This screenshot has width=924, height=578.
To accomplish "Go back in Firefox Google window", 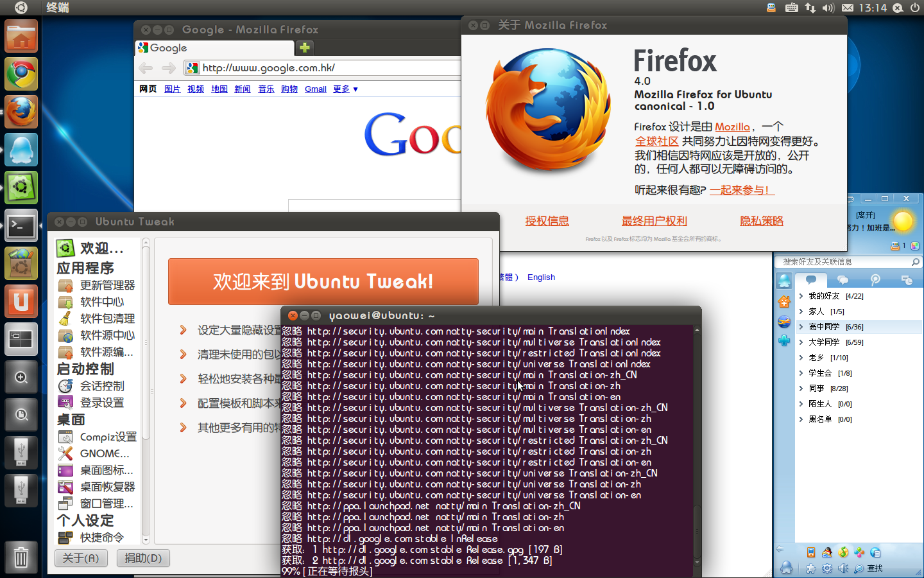I will [x=146, y=68].
